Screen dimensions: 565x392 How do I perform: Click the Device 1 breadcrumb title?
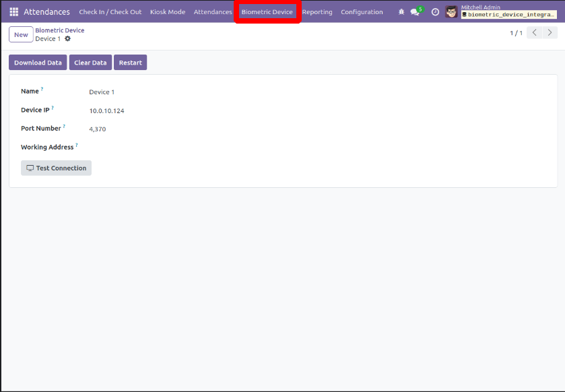[48, 38]
